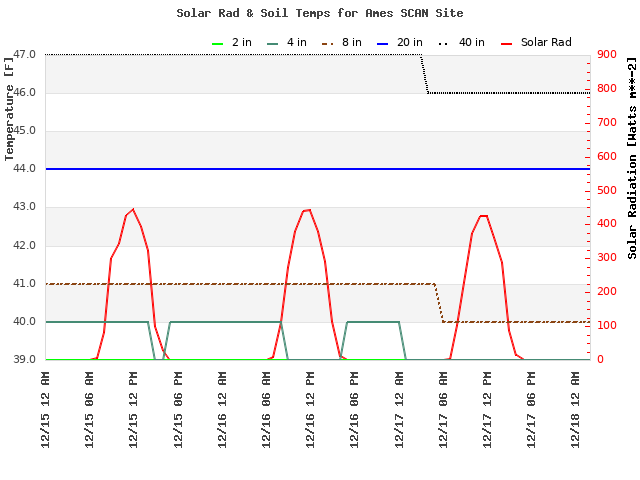640x480 pixels.
Task: Click the green 2 in legend line swatch
Action: [x=219, y=43]
